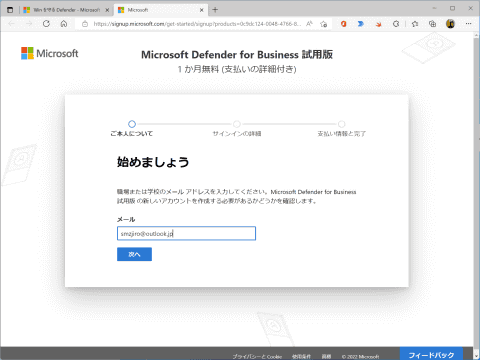Image resolution: width=480 pixels, height=360 pixels.
Task: Close the Defender - Microsoft tab
Action: (x=107, y=10)
